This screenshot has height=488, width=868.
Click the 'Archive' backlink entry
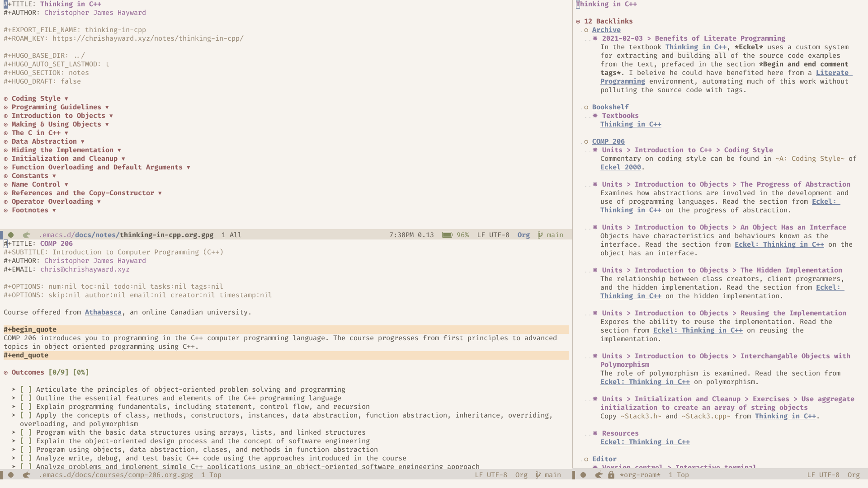pyautogui.click(x=606, y=30)
